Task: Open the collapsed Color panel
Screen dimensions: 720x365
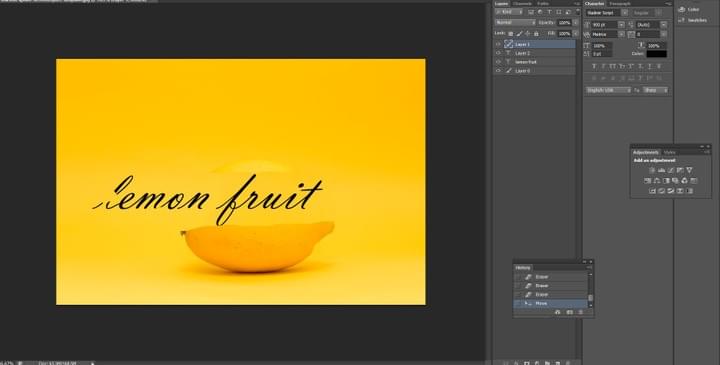Action: coord(689,9)
